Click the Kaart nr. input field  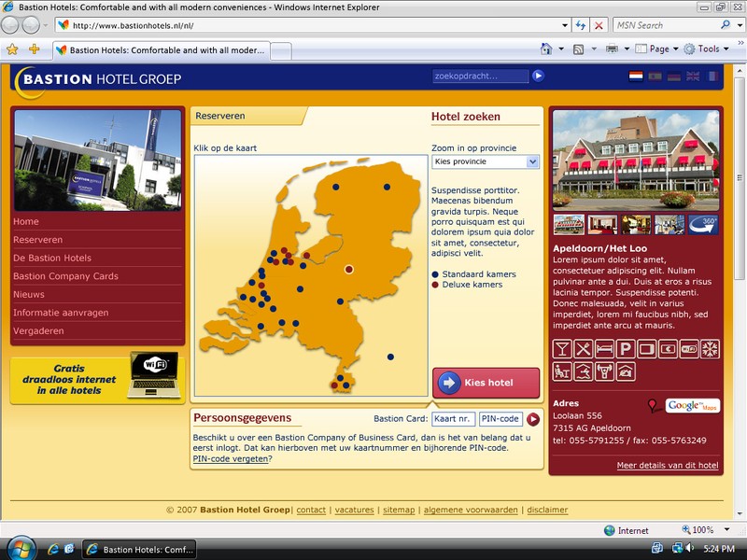(x=453, y=419)
